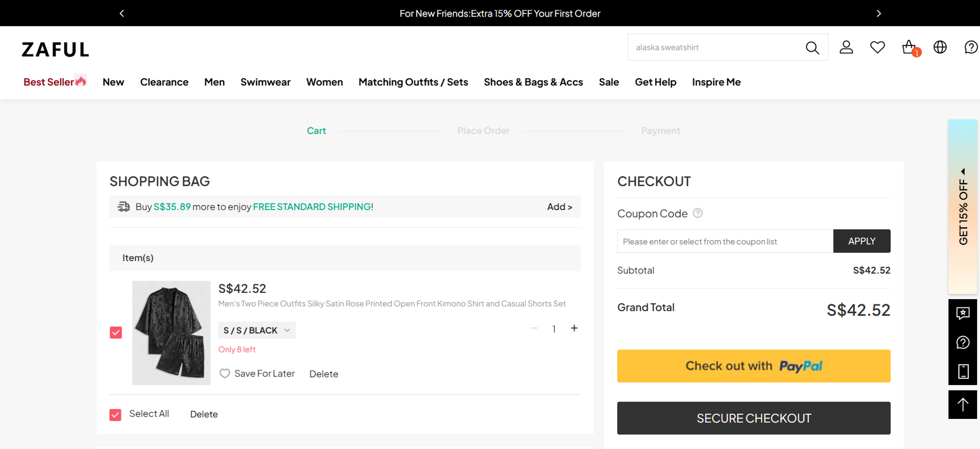Open the account icon in the header
The width and height of the screenshot is (980, 449).
846,47
